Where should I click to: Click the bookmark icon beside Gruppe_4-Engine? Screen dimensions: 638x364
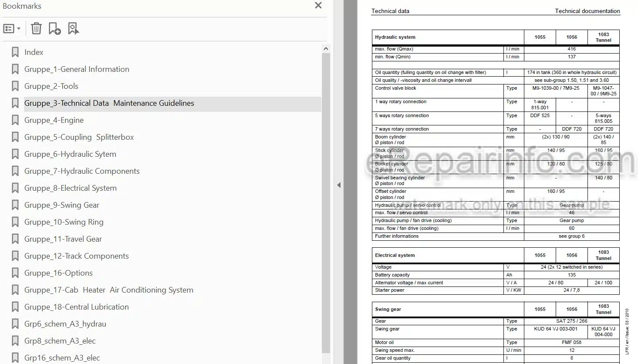coord(15,120)
